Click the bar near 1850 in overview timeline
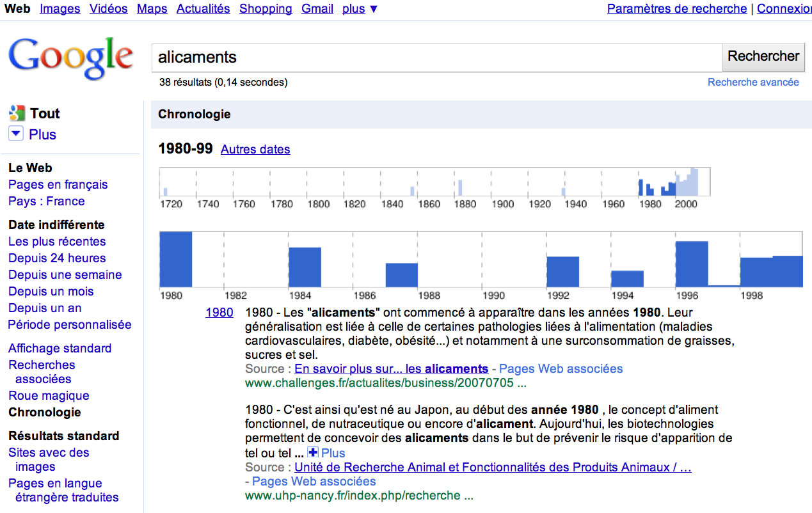The image size is (812, 513). coord(413,191)
